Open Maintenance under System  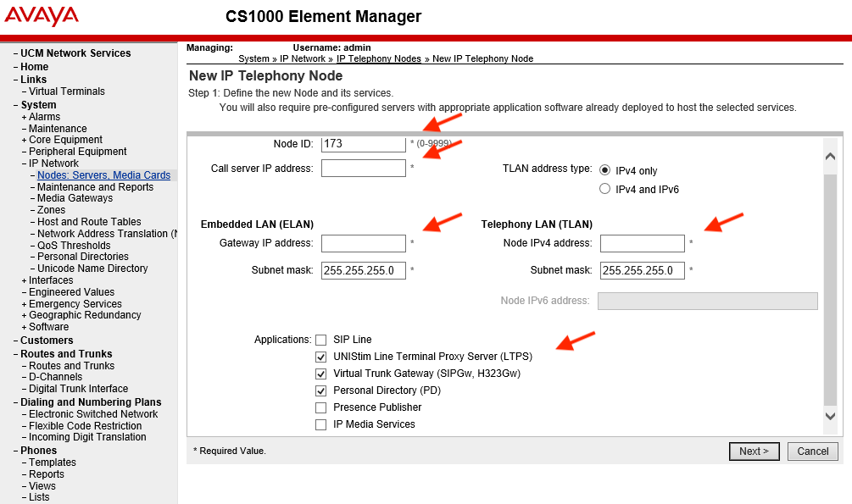(x=58, y=129)
